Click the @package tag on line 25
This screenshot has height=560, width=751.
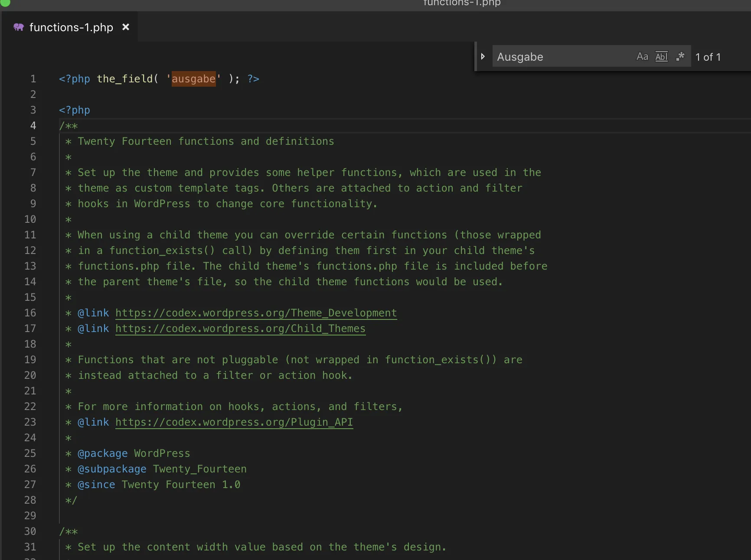pyautogui.click(x=103, y=453)
